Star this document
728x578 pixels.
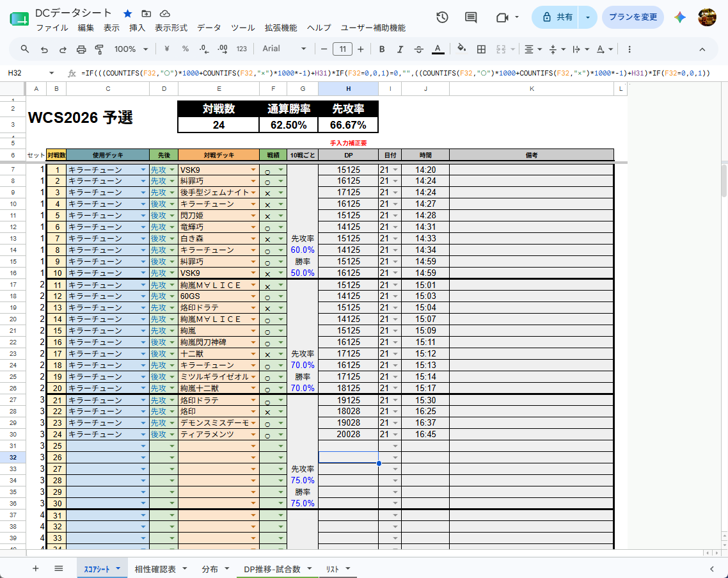[128, 13]
